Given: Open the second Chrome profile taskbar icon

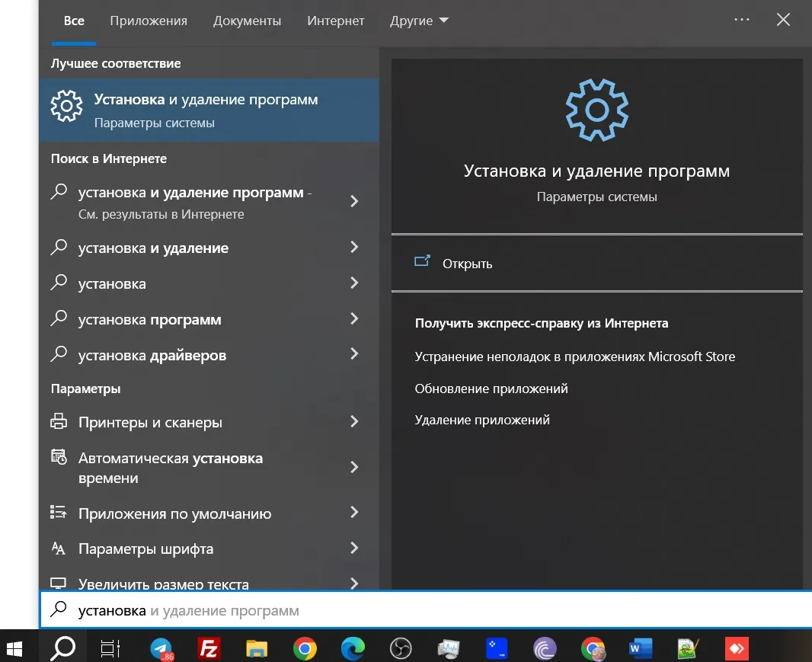Looking at the screenshot, I should click(593, 648).
